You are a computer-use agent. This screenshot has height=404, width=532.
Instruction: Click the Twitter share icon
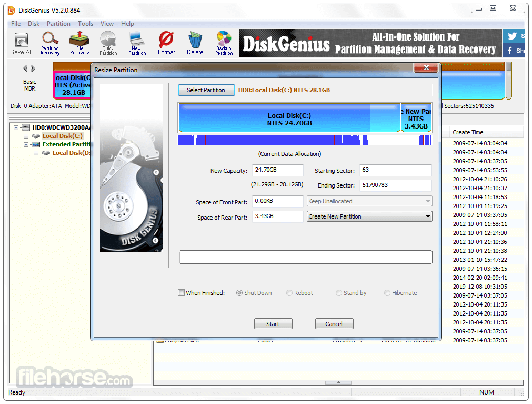[x=514, y=36]
